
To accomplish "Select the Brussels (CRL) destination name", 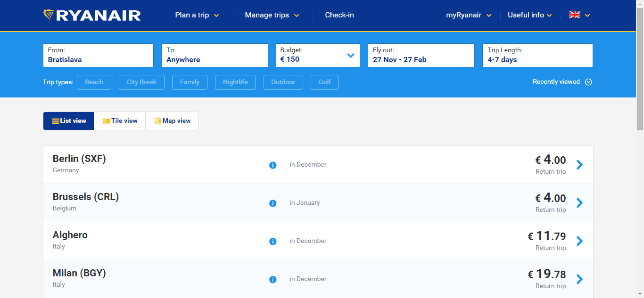I will 86,197.
